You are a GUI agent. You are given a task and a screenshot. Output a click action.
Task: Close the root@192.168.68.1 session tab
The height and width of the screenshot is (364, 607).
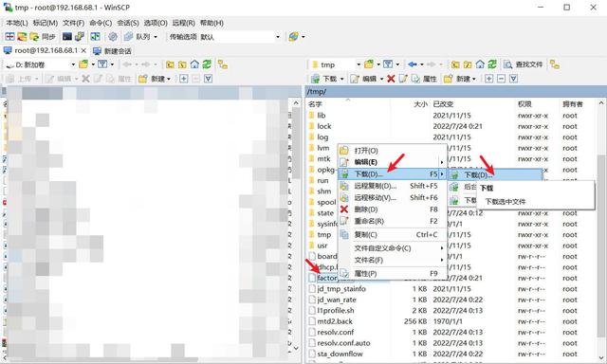pos(83,50)
